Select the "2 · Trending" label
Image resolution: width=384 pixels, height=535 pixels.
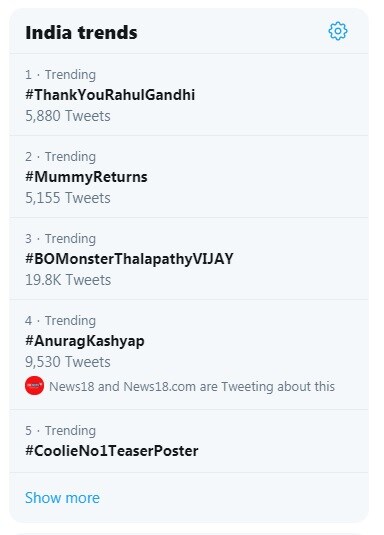click(60, 157)
